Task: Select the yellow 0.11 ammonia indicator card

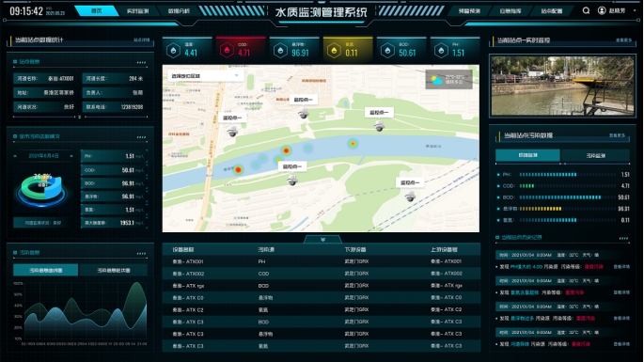Action: (x=348, y=49)
